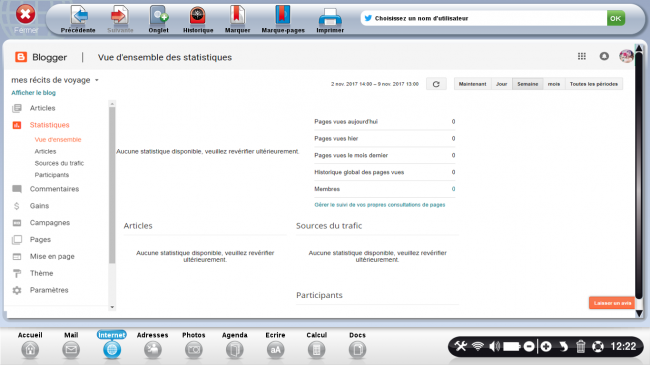Click the Laisser un avis button
Image resolution: width=650 pixels, height=365 pixels.
click(x=612, y=303)
